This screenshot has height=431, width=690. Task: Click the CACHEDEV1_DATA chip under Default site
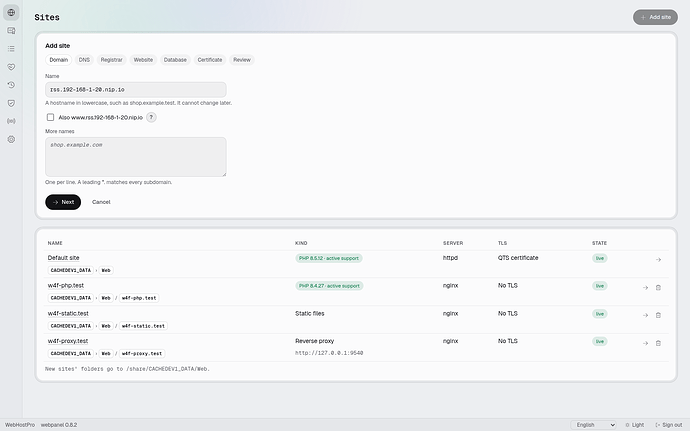71,270
